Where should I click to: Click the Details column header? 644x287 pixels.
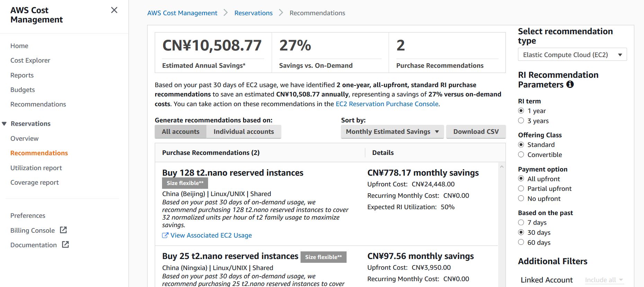[383, 152]
